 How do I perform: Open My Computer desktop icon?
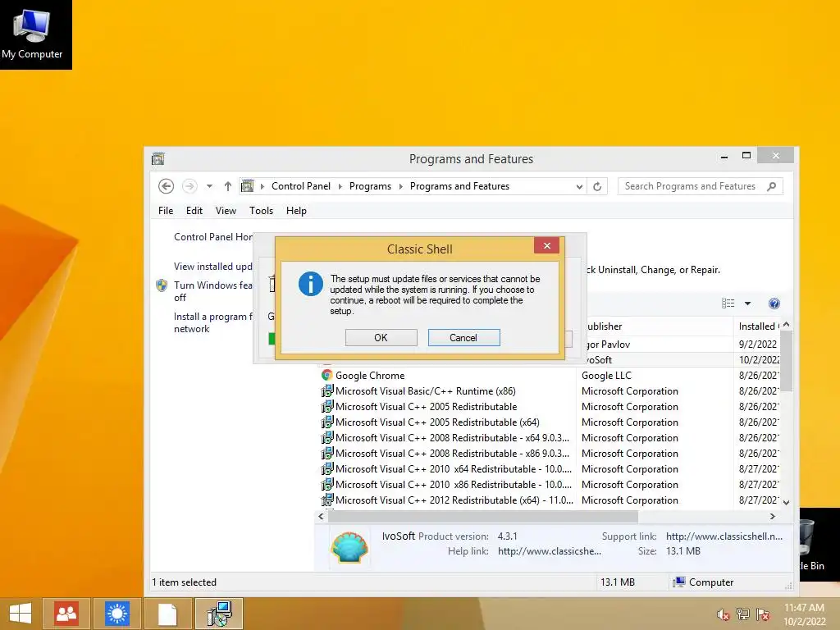[x=32, y=34]
